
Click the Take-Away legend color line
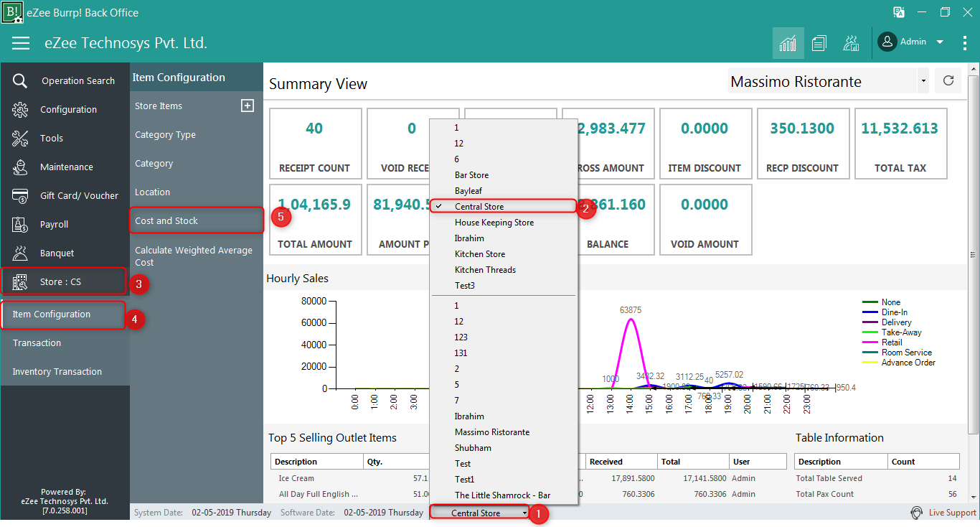tap(870, 332)
